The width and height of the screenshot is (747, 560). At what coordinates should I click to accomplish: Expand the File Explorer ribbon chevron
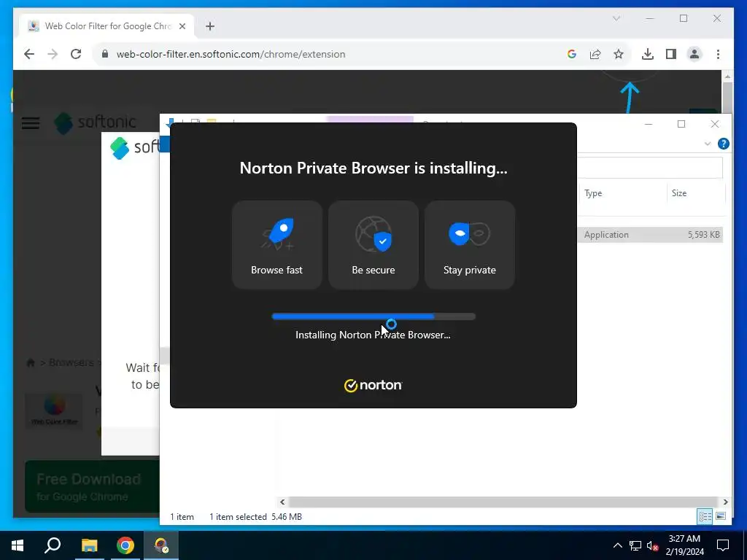pyautogui.click(x=708, y=144)
